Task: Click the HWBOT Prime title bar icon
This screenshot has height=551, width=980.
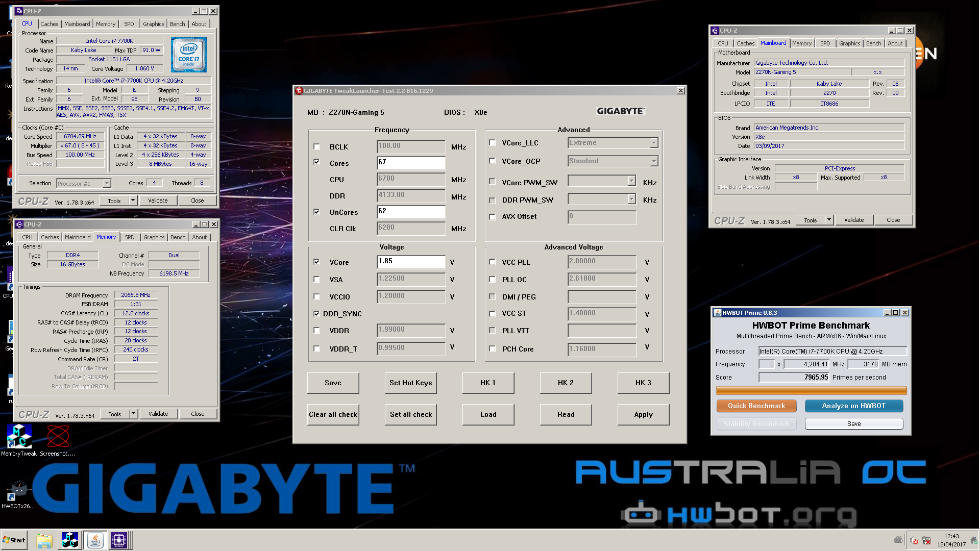Action: coord(717,313)
